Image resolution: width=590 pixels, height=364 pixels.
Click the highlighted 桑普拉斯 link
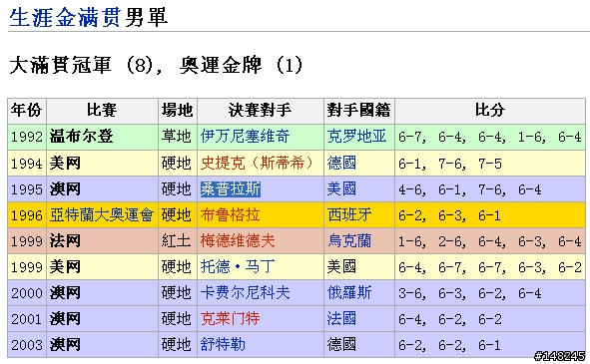[x=230, y=189]
